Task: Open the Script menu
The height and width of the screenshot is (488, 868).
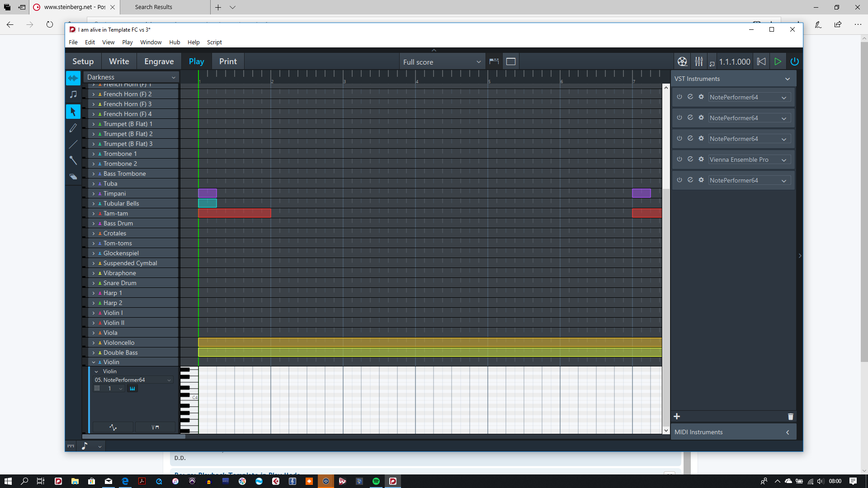Action: (214, 42)
